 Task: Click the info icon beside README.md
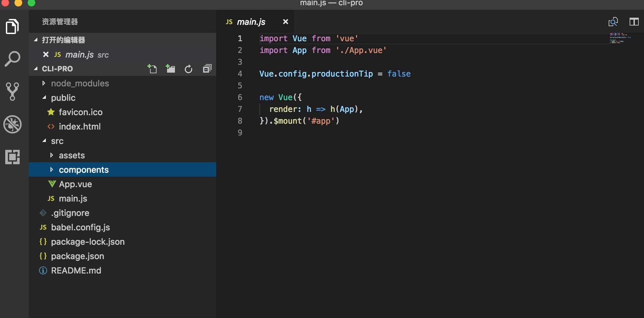click(43, 271)
